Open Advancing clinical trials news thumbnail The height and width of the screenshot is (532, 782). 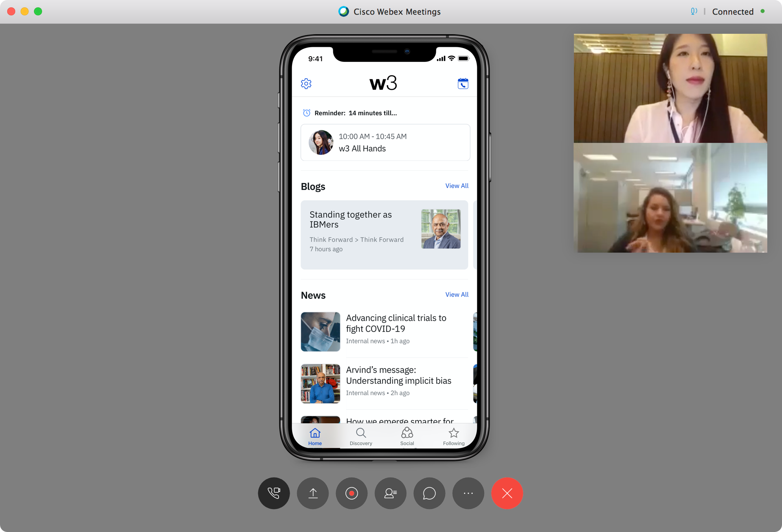[321, 332]
